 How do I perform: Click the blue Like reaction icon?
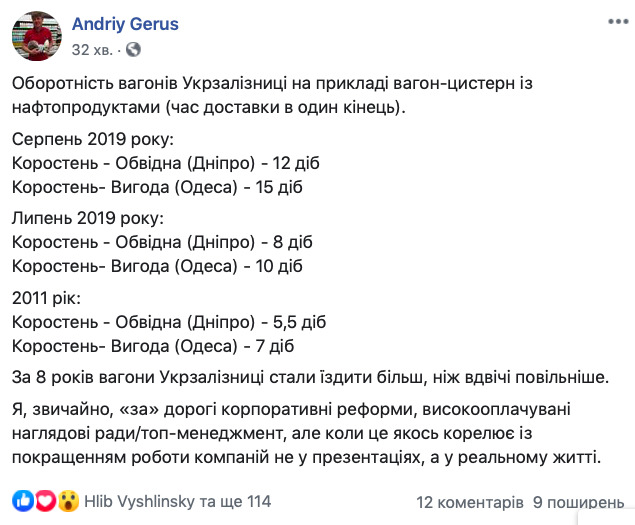pos(22,500)
